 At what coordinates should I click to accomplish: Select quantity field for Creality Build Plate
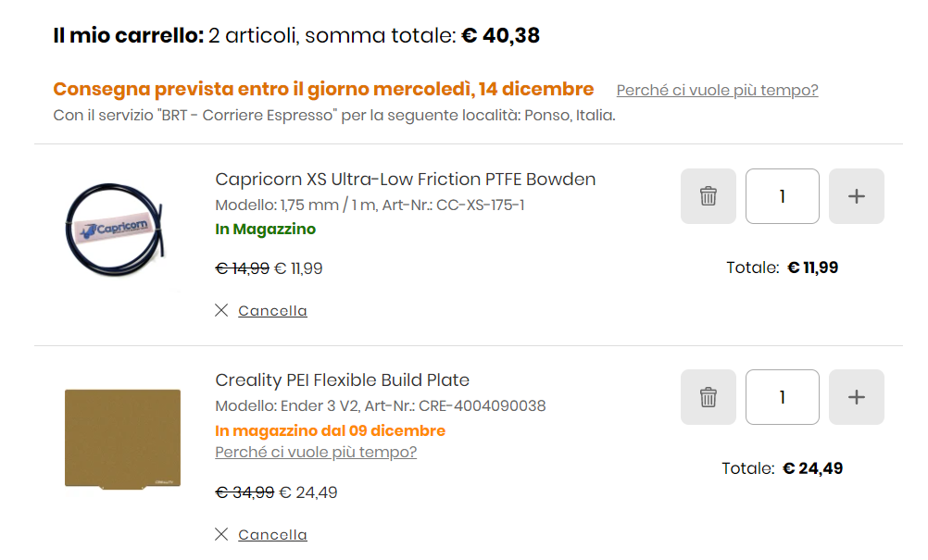(782, 397)
